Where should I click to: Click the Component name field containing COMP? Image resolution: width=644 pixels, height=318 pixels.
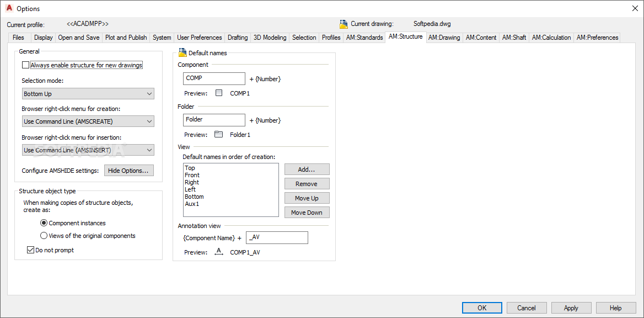pos(214,78)
